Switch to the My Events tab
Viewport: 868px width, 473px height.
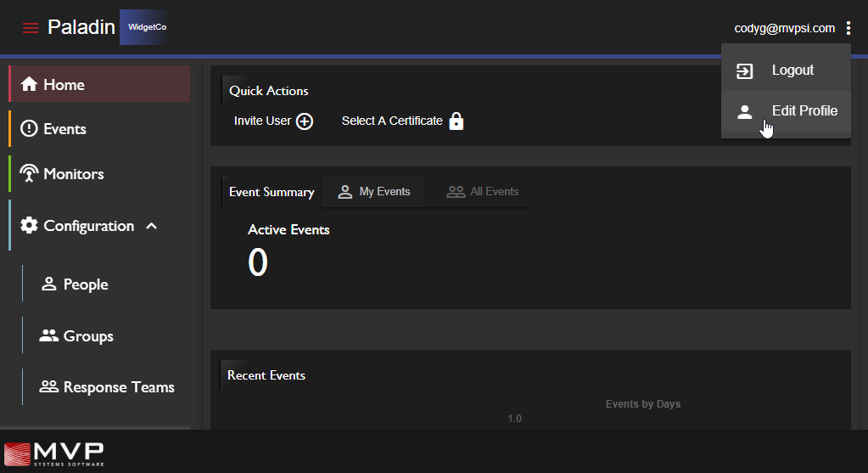[373, 192]
